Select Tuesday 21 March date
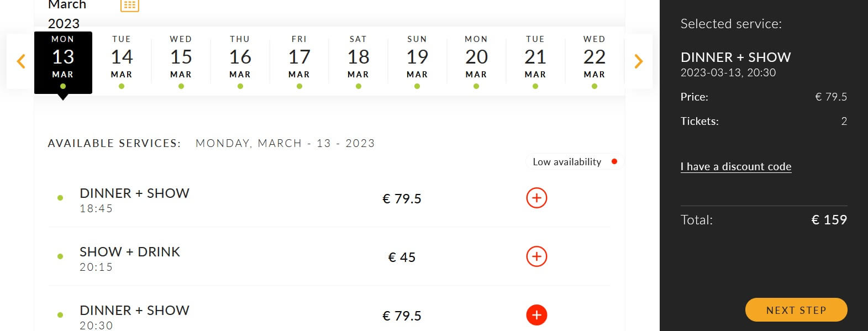868x331 pixels. [x=535, y=61]
